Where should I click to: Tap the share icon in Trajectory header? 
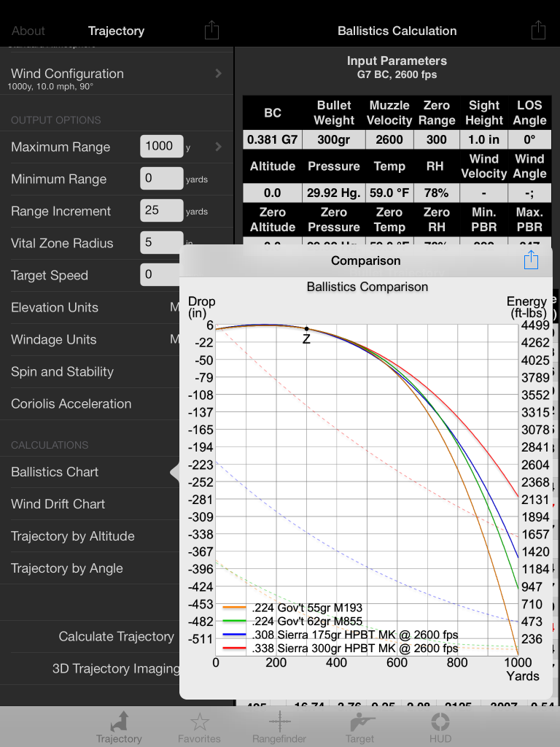pos(211,30)
